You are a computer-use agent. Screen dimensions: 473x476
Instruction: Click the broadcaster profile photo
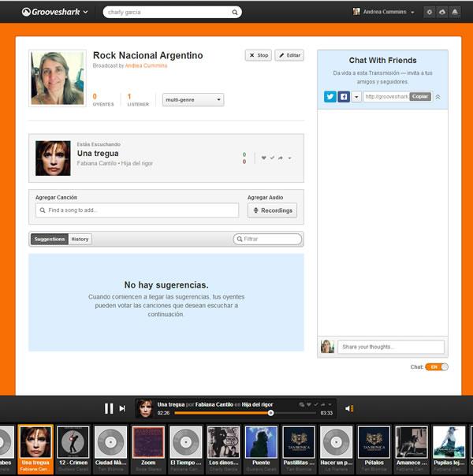tap(58, 78)
